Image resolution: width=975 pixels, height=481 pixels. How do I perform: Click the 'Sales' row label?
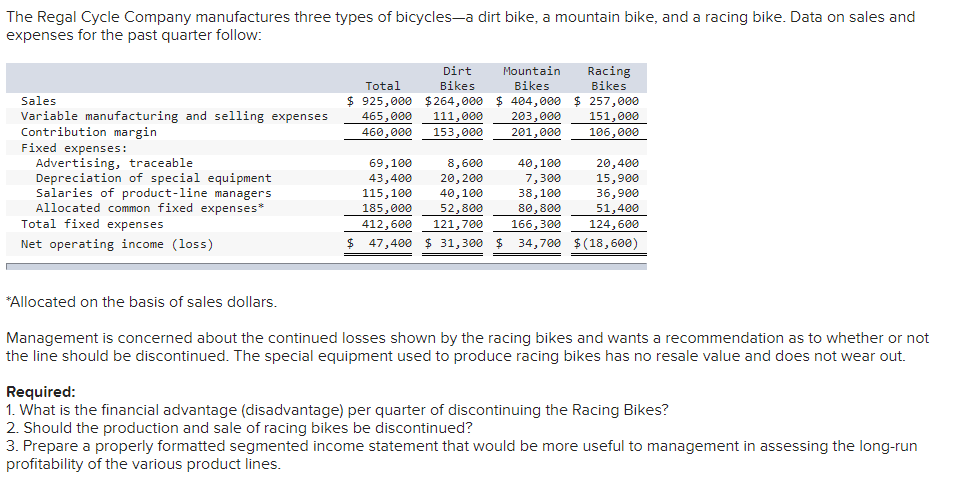(x=39, y=101)
